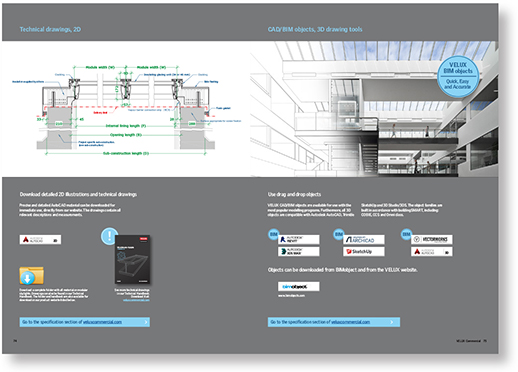Follow the right page specification section link
Screen dimensions: 518x372
click(334, 322)
